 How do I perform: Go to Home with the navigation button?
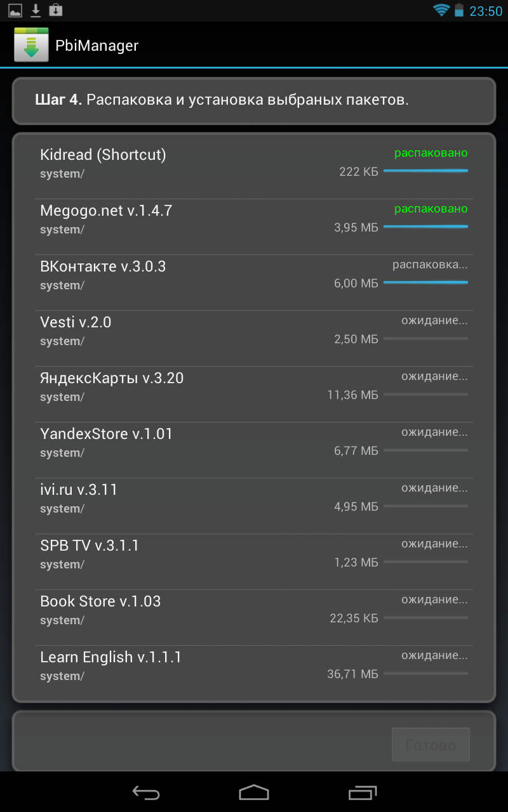pyautogui.click(x=254, y=792)
